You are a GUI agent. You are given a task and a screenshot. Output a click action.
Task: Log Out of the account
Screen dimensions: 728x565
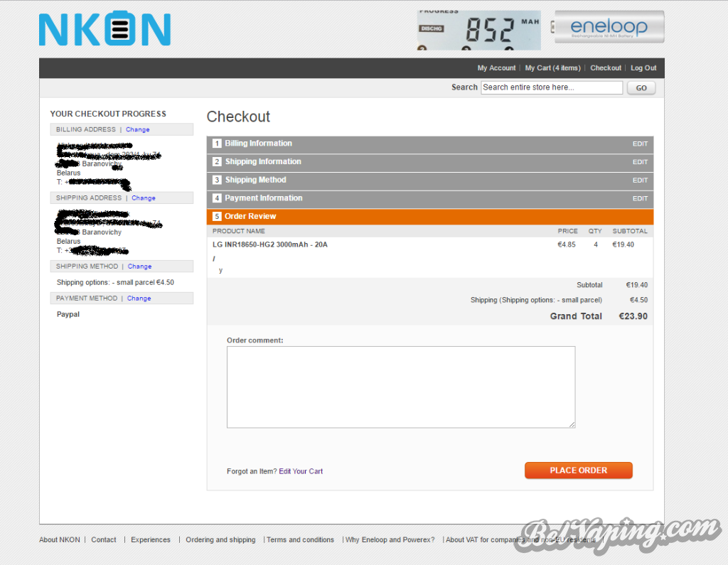tap(643, 68)
